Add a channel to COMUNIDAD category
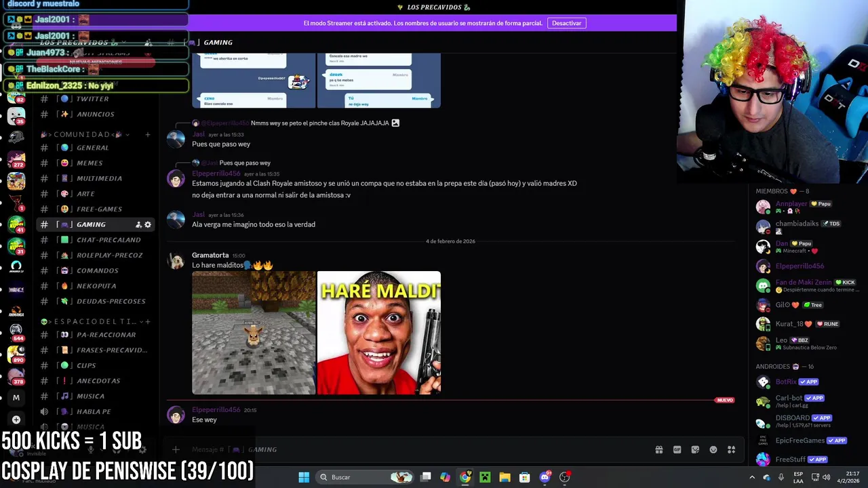The width and height of the screenshot is (868, 488). pyautogui.click(x=148, y=134)
